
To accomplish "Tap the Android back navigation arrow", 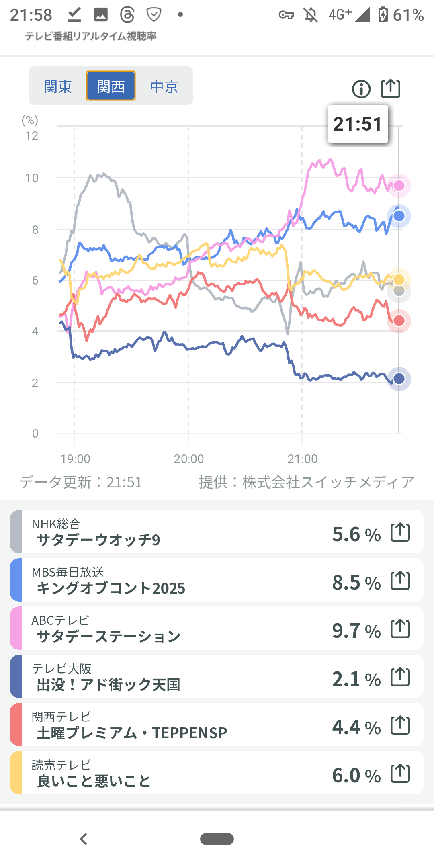I will click(x=84, y=839).
